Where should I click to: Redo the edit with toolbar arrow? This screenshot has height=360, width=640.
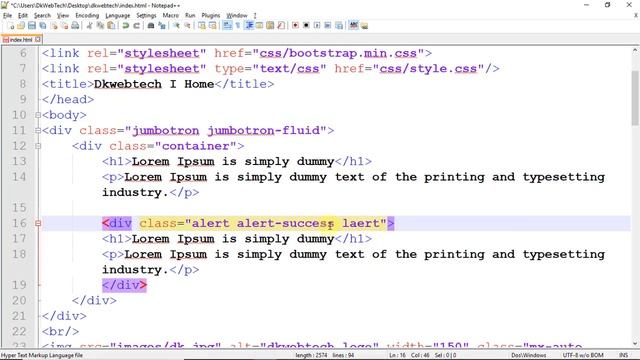137,26
